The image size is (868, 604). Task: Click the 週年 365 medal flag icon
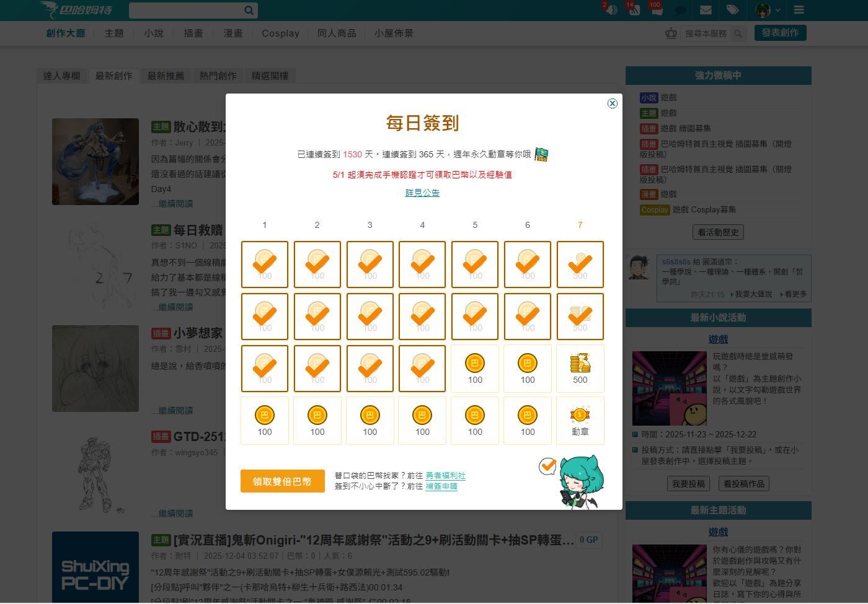[541, 154]
